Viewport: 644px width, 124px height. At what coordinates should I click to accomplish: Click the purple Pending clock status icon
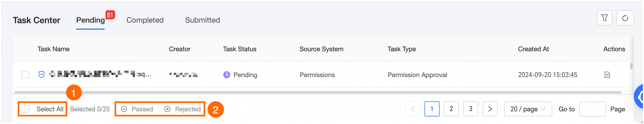[227, 75]
